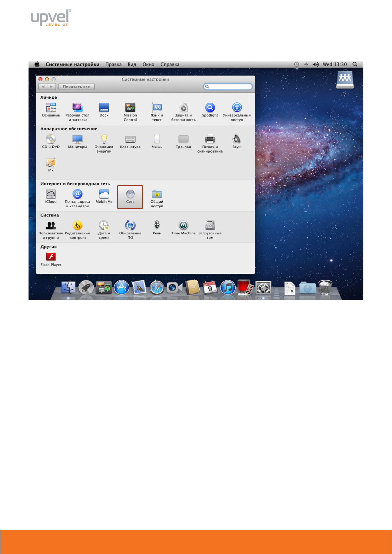392x554 pixels.
Task: Open the Dock preferences icon
Action: (104, 108)
